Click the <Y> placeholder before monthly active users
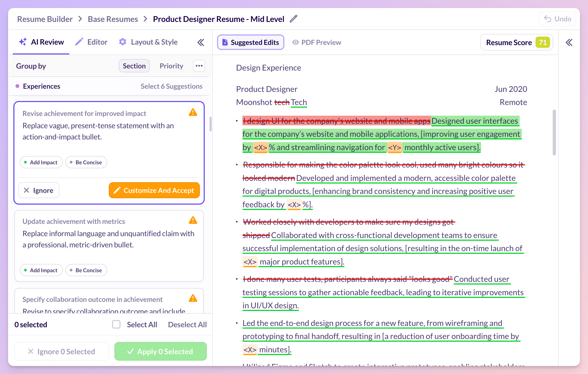The width and height of the screenshot is (588, 374). click(394, 147)
